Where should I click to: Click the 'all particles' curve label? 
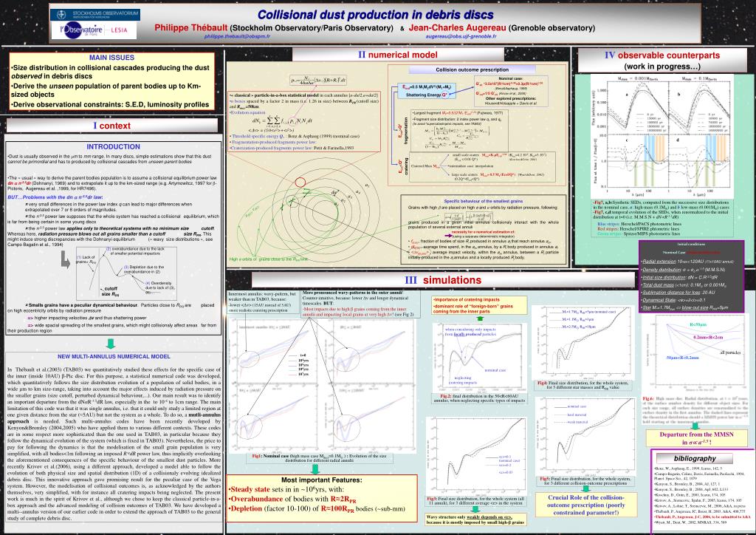click(730, 352)
